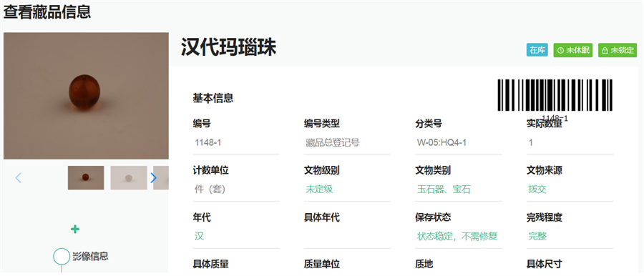
Task: Click the 质量单位 label
Action: click(x=322, y=264)
